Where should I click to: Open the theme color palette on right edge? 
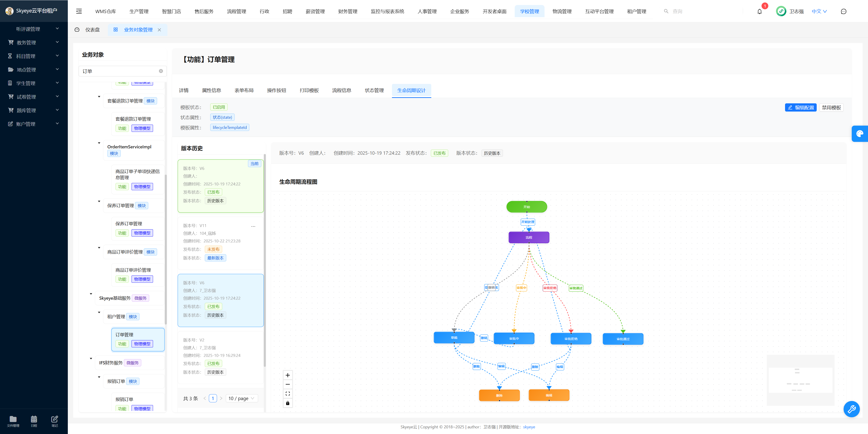click(x=860, y=133)
